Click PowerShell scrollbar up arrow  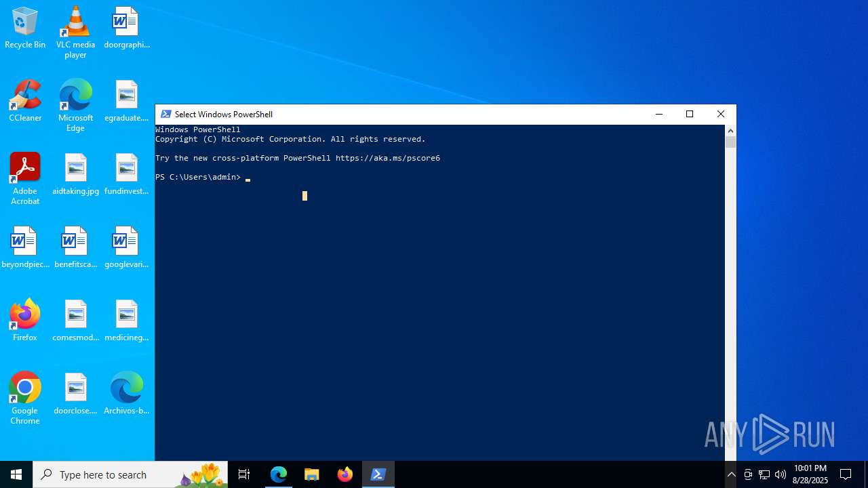pyautogui.click(x=730, y=130)
